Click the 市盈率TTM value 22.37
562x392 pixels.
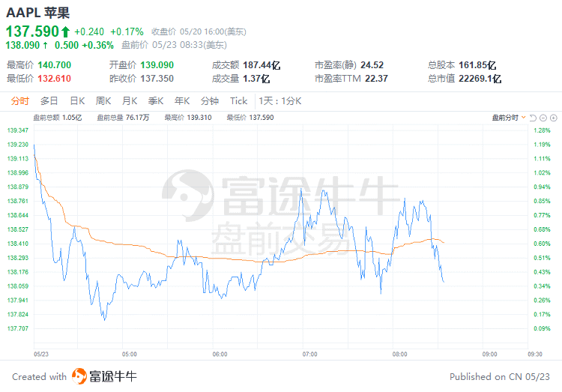376,78
